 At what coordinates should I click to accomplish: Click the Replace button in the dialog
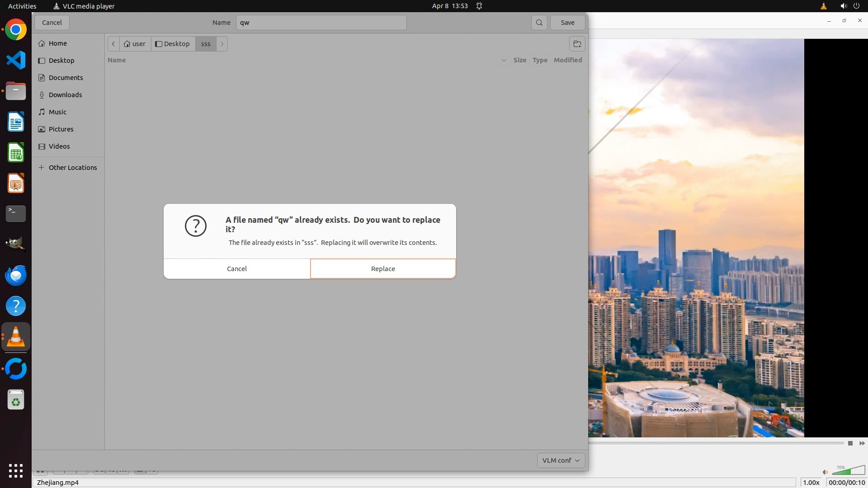coord(383,269)
